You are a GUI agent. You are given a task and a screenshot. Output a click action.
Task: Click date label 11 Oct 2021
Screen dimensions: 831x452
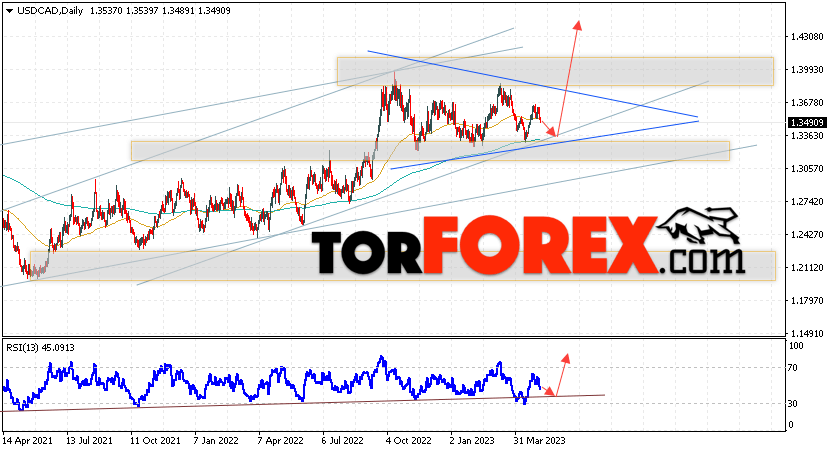coord(155,441)
